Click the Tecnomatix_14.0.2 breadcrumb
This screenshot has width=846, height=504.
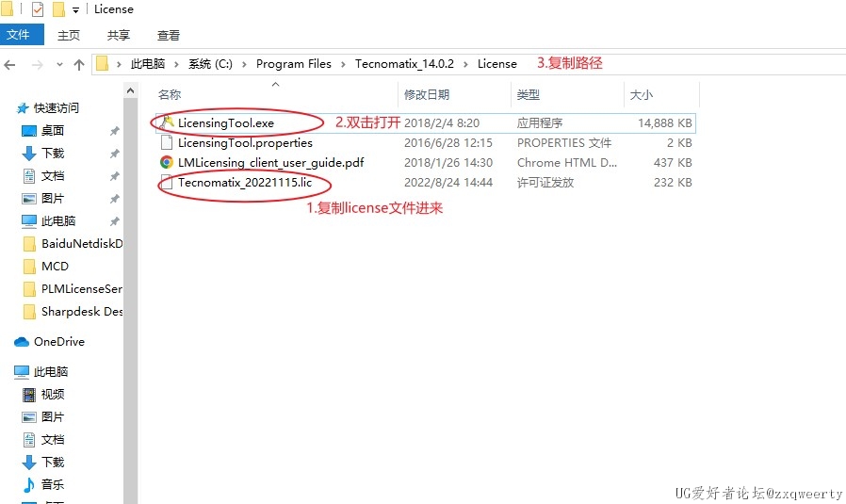pyautogui.click(x=404, y=64)
